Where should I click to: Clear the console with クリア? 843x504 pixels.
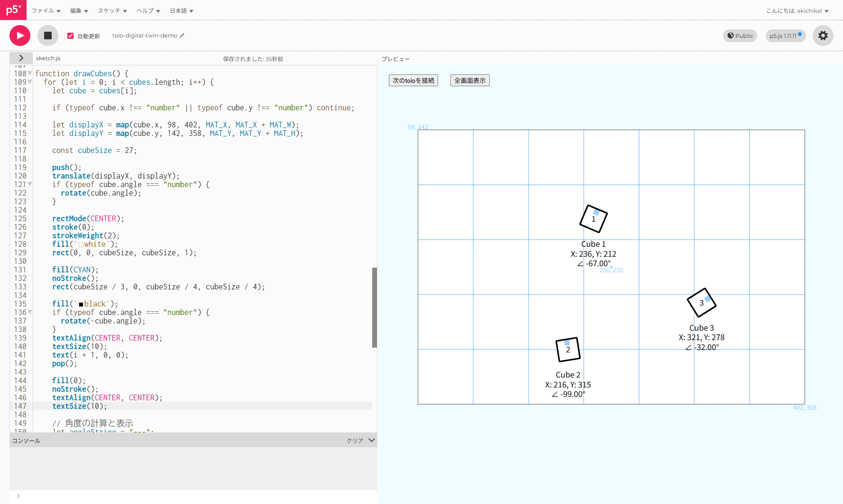(355, 441)
